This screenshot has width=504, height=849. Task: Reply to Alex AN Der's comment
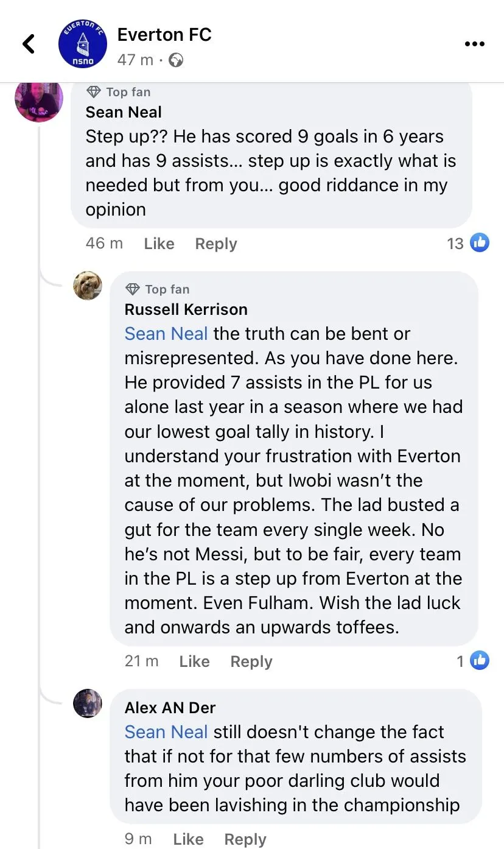(245, 839)
